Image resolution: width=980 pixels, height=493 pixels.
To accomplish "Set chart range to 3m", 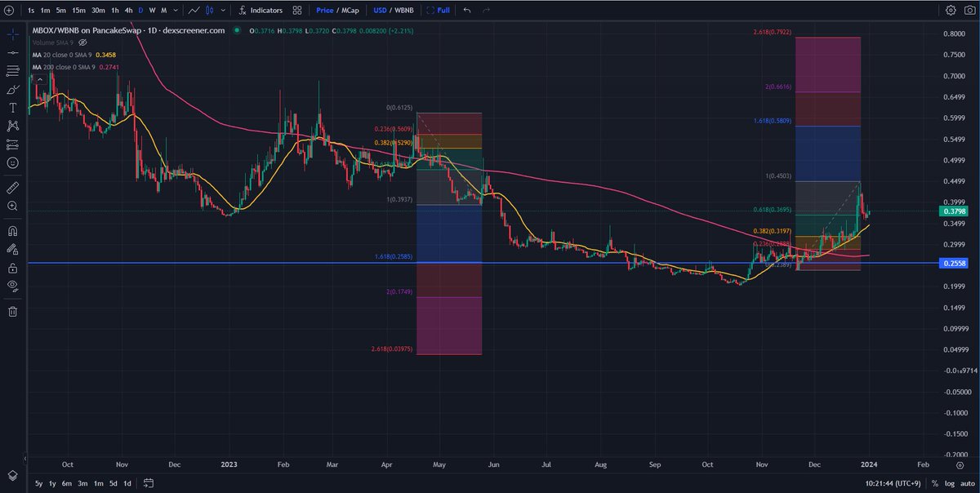I will pyautogui.click(x=84, y=483).
